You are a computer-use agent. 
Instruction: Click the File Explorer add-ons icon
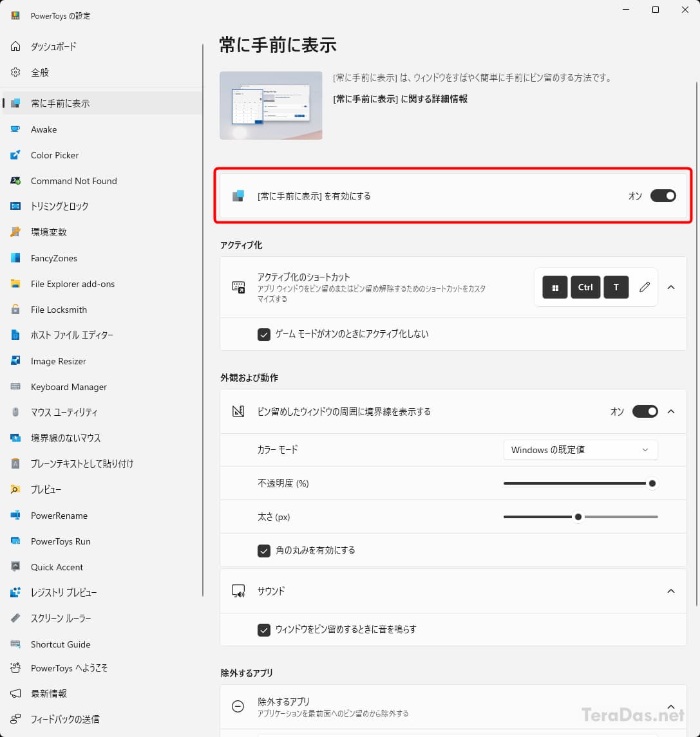tap(15, 283)
